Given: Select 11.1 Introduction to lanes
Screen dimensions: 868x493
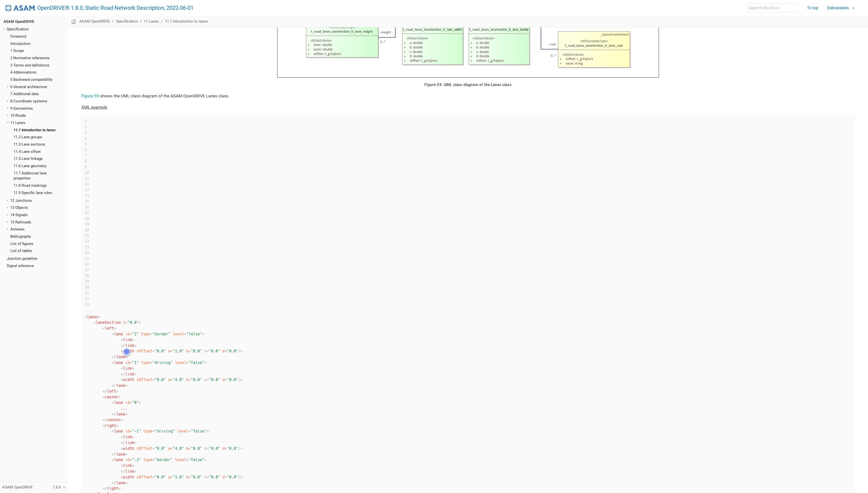Looking at the screenshot, I should click(35, 130).
